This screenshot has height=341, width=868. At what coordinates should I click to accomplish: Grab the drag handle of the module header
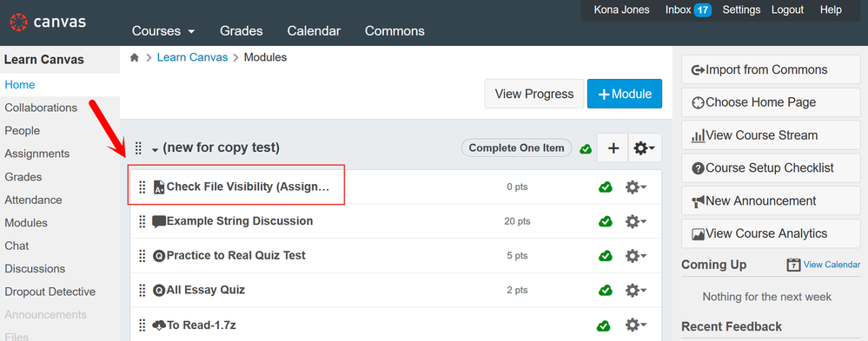coord(138,148)
